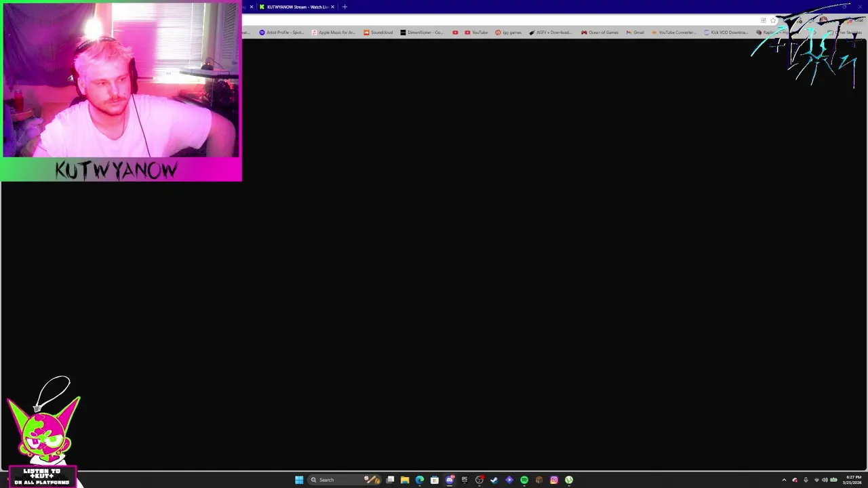
Task: Open Epic Games Launcher from the taskbar
Action: point(465,480)
